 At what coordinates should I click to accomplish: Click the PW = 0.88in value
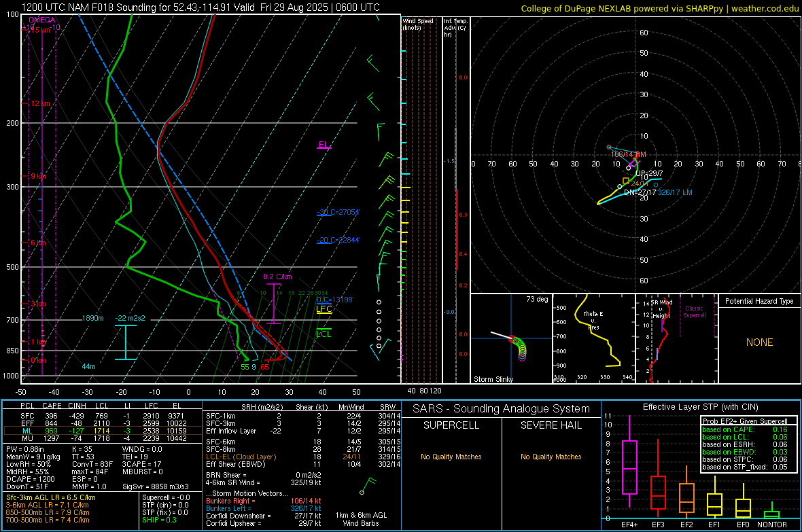(25, 449)
